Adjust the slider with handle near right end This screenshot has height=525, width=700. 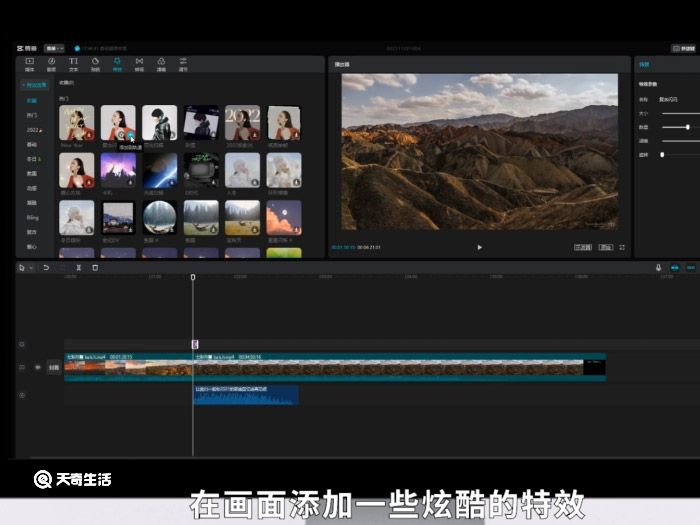pyautogui.click(x=688, y=127)
